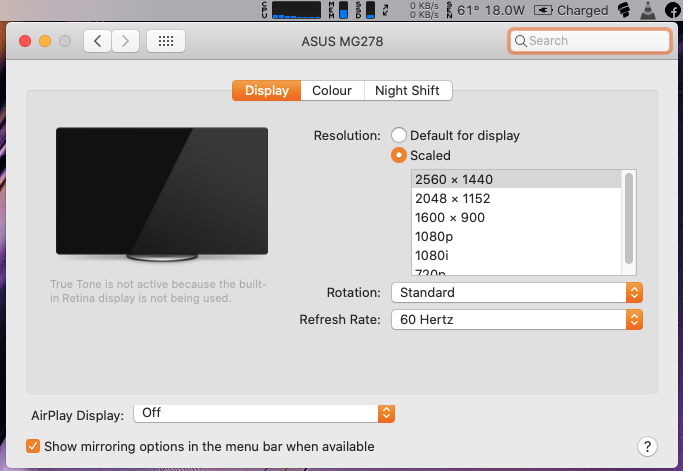Viewport: 683px width, 471px height.
Task: Click the magnifier icon in the Search field
Action: coord(521,41)
